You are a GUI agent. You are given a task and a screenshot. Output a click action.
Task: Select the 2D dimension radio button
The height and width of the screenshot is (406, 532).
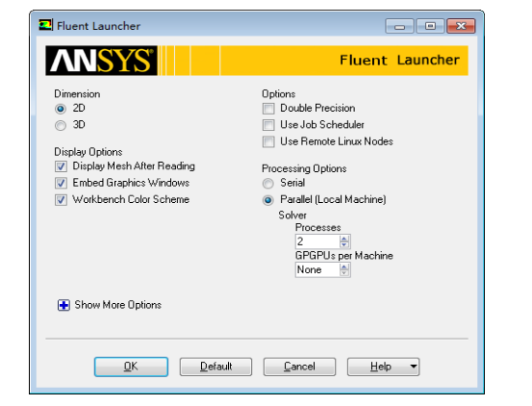click(61, 109)
